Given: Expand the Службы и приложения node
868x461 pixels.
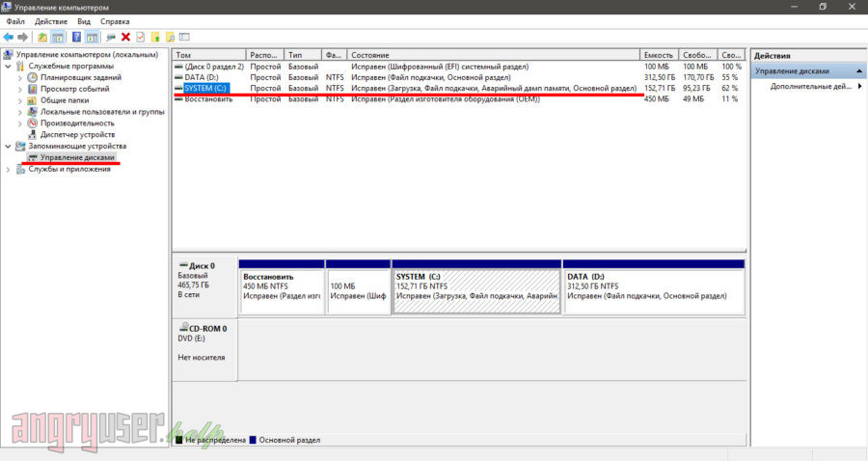Looking at the screenshot, I should tap(9, 169).
